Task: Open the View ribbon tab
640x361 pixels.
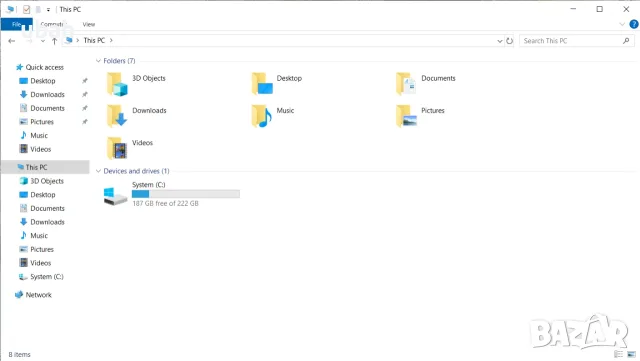Action: click(x=89, y=25)
